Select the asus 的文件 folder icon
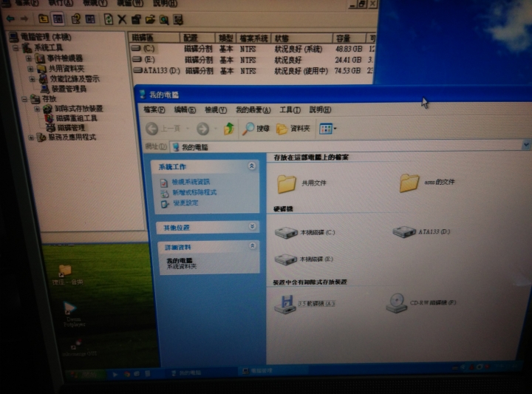The height and width of the screenshot is (394, 532). point(409,183)
